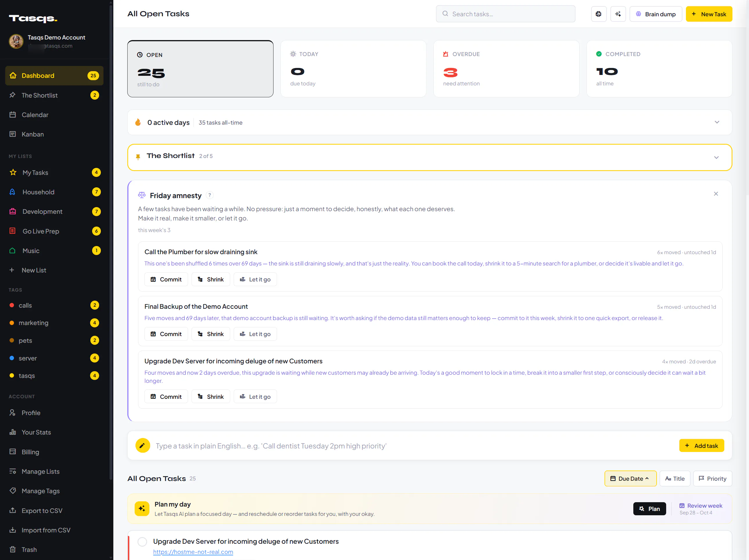Open the Music list
The image size is (749, 560).
[x=54, y=251]
